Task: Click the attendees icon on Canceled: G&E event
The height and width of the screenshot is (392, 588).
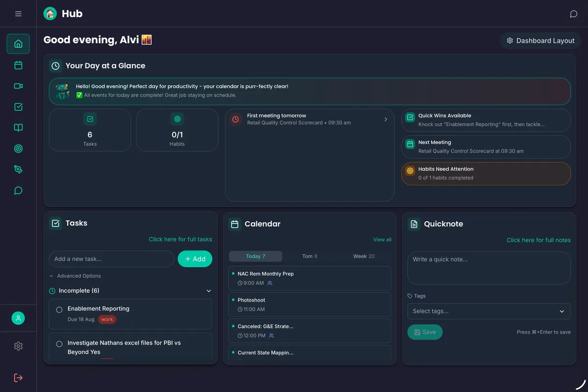Action: point(271,336)
